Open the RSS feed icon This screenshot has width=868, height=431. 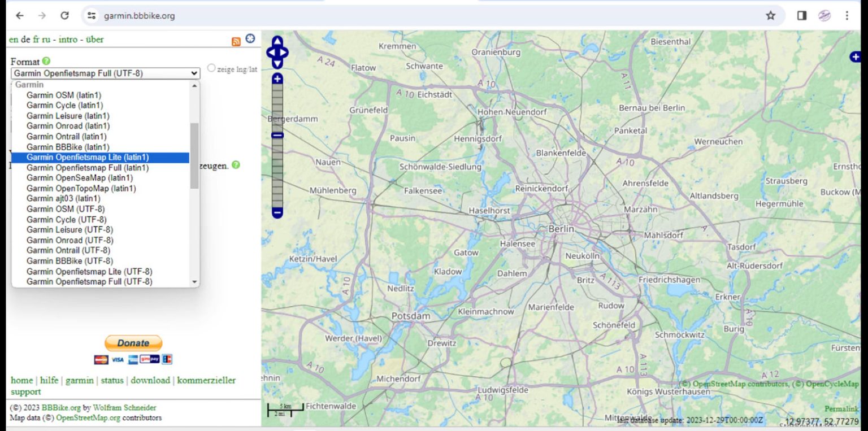(237, 40)
